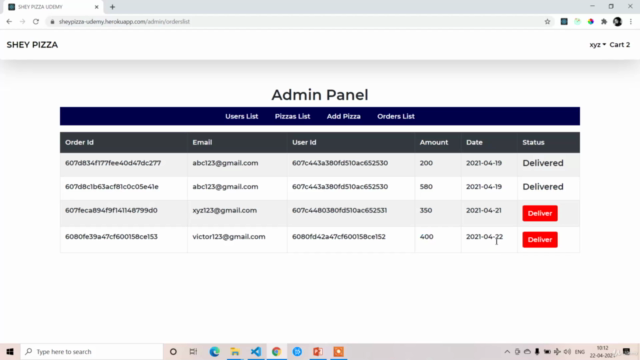This screenshot has height=360, width=640.
Task: Deliver the xyz123@gmail.com order
Action: 540,213
